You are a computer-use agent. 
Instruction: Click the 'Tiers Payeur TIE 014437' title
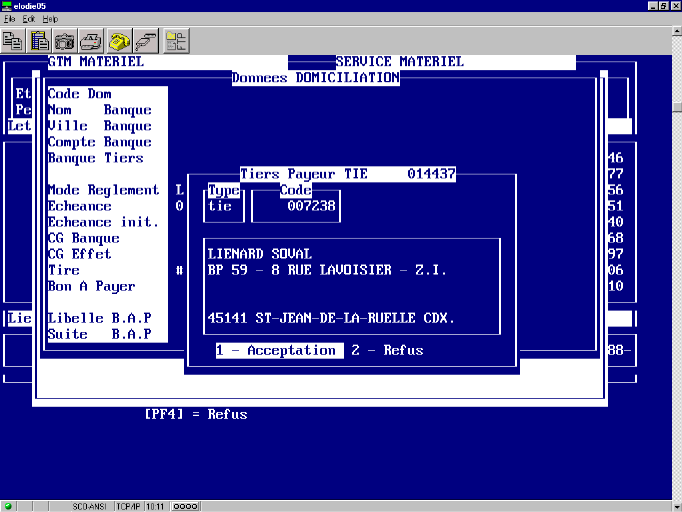(x=348, y=174)
